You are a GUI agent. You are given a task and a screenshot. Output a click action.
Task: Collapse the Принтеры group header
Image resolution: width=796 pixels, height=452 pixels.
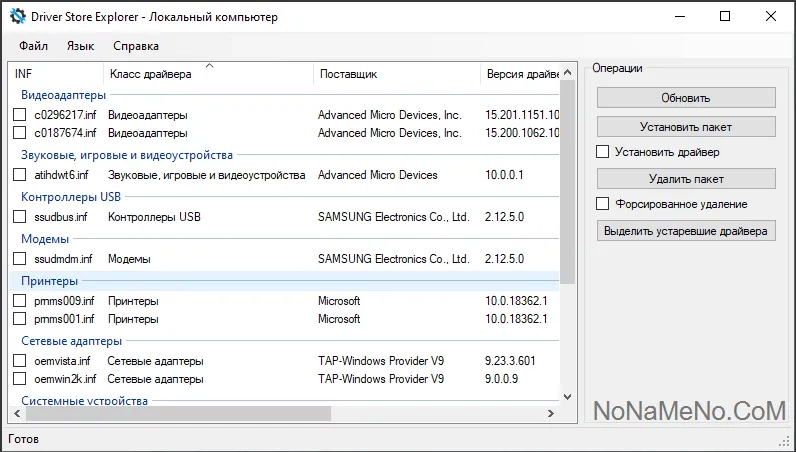tap(50, 281)
